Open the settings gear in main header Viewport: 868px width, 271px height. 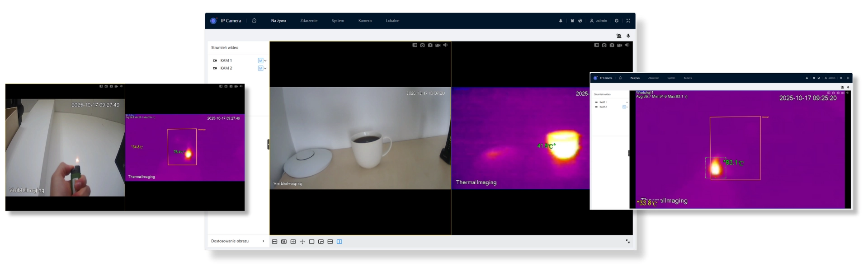616,21
